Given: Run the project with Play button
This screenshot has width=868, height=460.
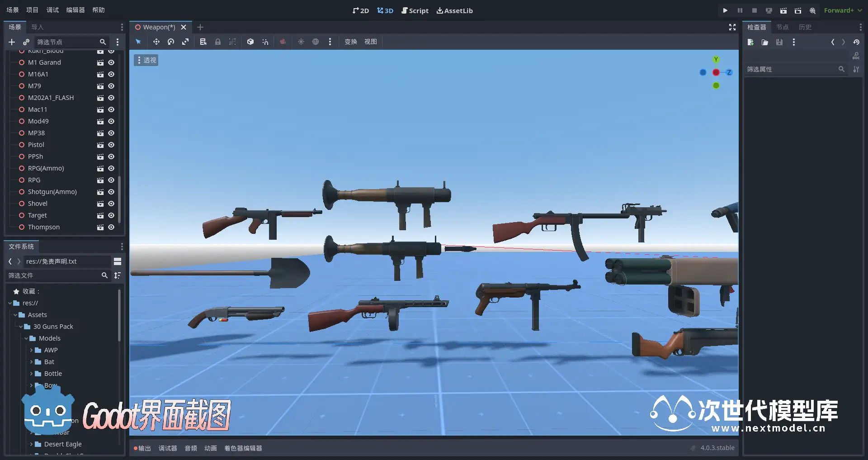Looking at the screenshot, I should pyautogui.click(x=725, y=10).
